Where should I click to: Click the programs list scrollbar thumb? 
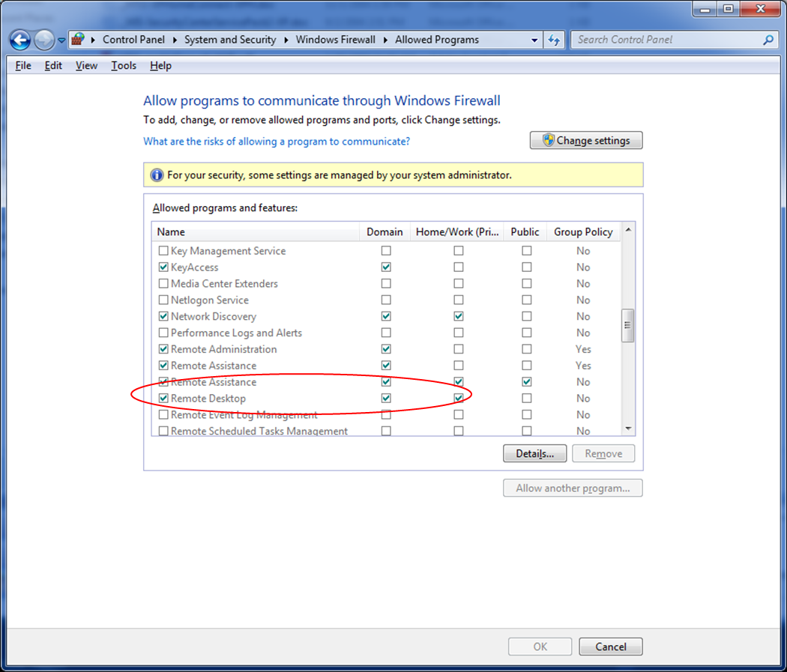pyautogui.click(x=628, y=325)
